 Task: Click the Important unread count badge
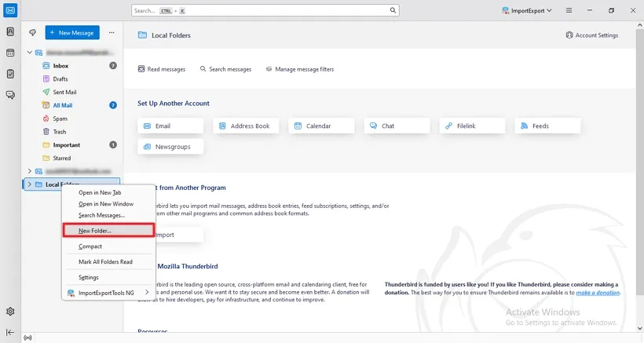pos(113,145)
